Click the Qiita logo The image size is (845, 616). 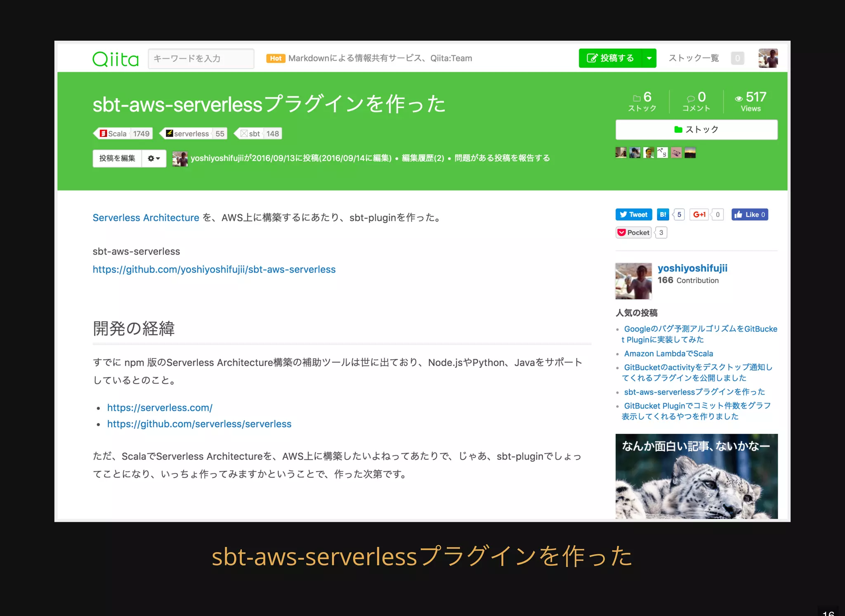coord(116,59)
